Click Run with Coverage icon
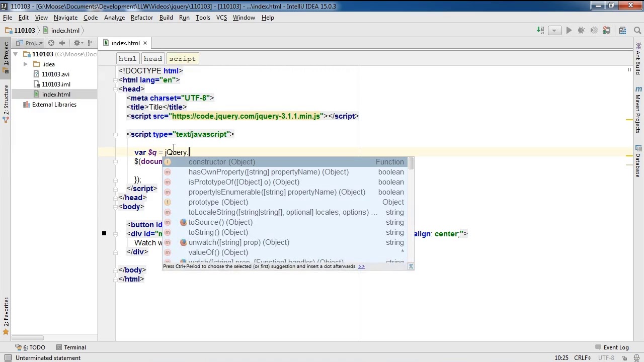 (x=595, y=30)
